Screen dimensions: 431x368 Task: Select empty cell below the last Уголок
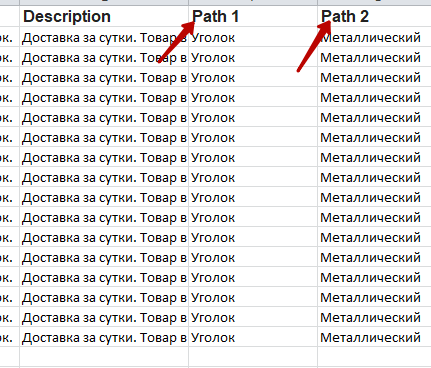pyautogui.click(x=253, y=357)
